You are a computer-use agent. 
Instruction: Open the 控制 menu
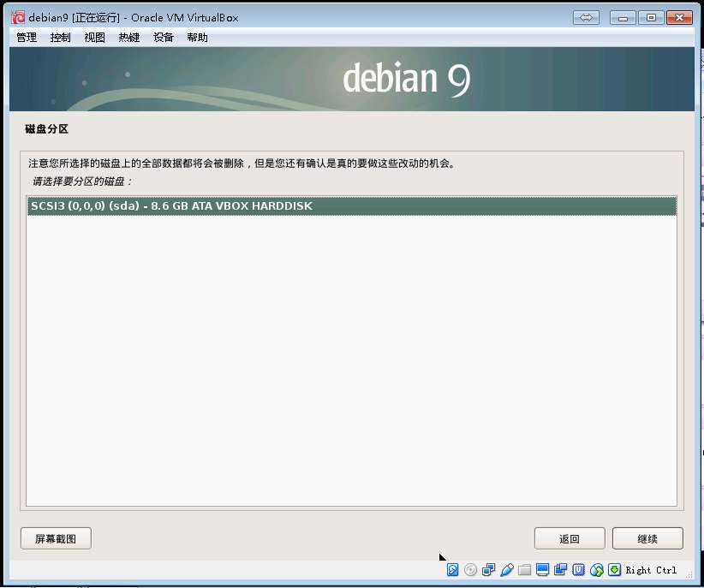coord(61,38)
